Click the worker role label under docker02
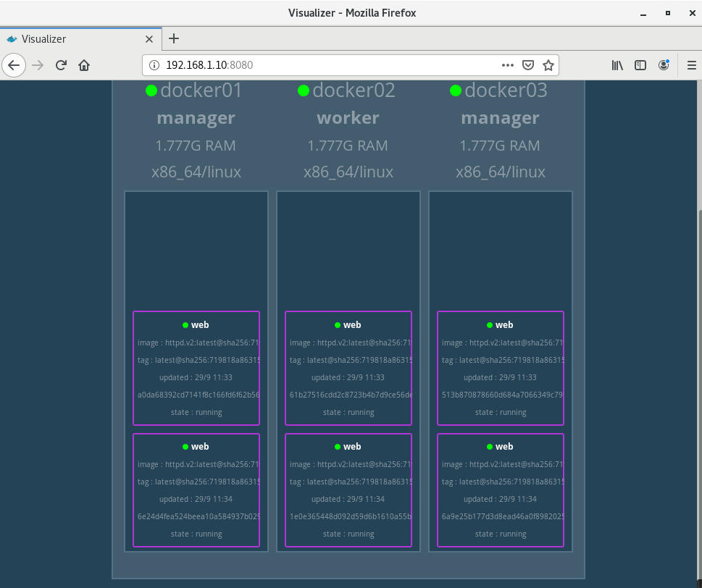 [348, 118]
